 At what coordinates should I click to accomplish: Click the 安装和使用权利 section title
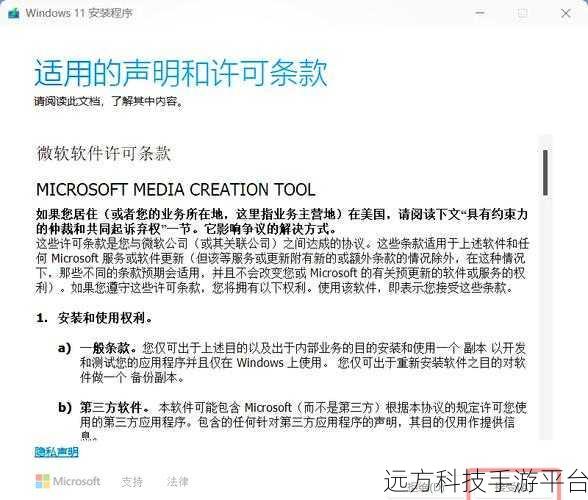coord(105,318)
